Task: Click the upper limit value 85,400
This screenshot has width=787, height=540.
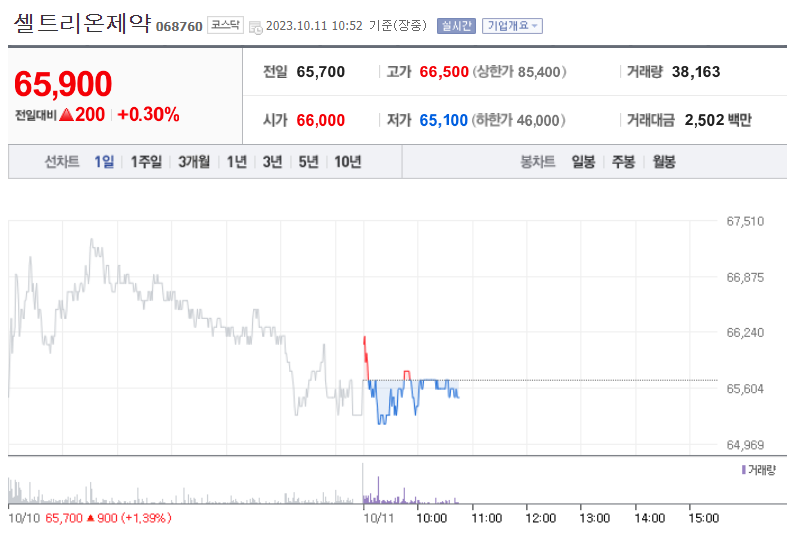Action: pyautogui.click(x=539, y=72)
